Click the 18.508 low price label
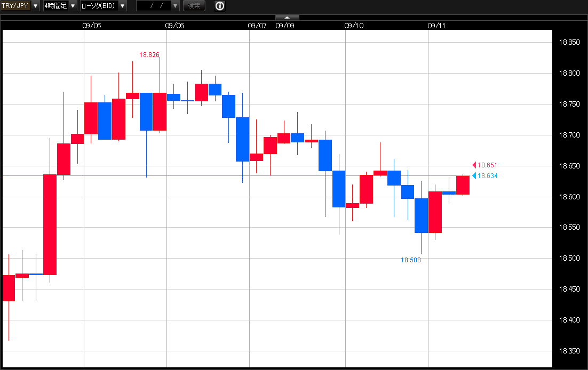The height and width of the screenshot is (370, 588). 411,260
